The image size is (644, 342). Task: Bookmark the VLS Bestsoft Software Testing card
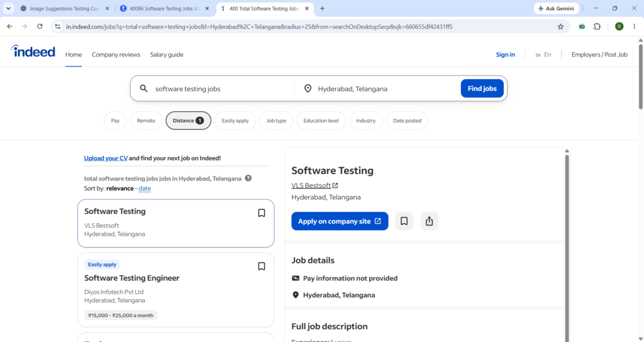pyautogui.click(x=261, y=212)
